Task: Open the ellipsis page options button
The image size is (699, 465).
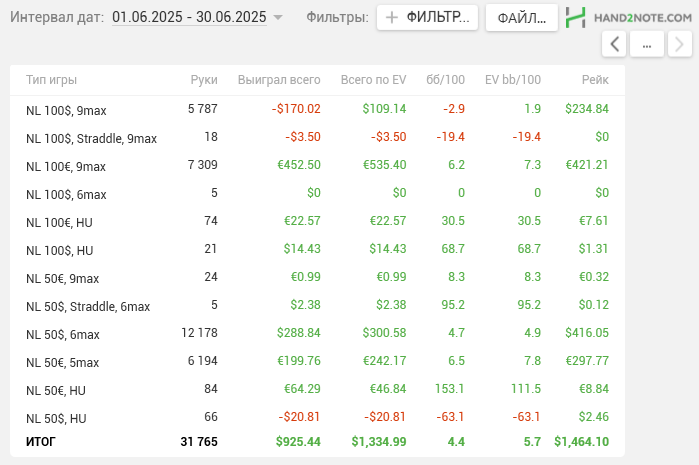Action: click(647, 44)
